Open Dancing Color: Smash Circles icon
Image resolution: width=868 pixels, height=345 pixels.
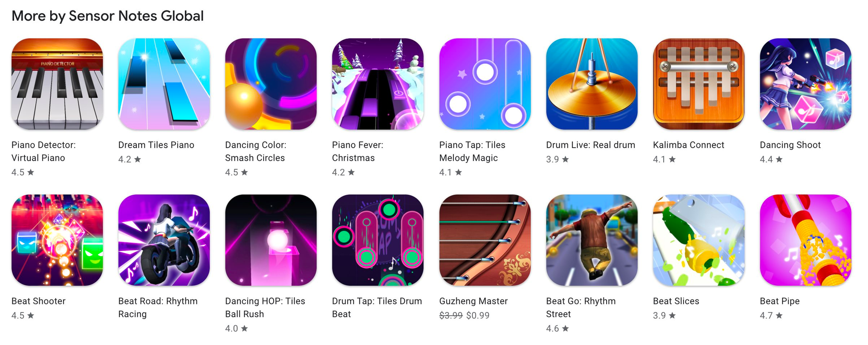(271, 84)
